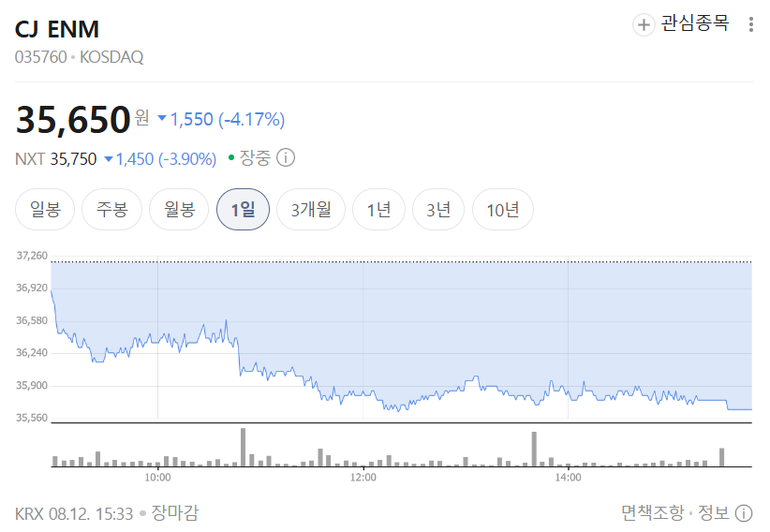Select the 주봉 weekly candle tab

pos(112,210)
